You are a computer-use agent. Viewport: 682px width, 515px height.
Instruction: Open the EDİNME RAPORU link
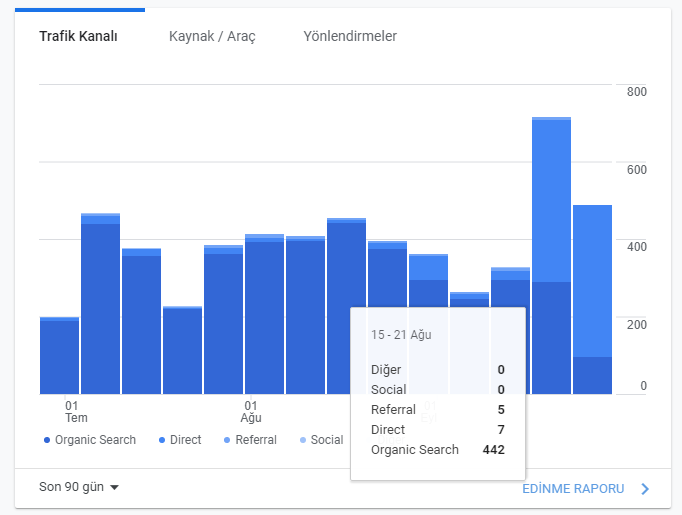pyautogui.click(x=573, y=489)
